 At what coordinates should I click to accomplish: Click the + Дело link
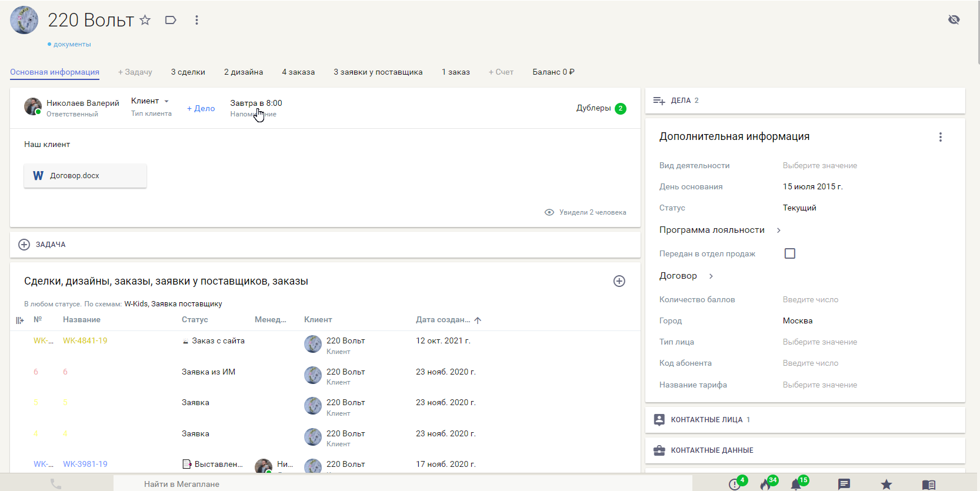click(201, 108)
